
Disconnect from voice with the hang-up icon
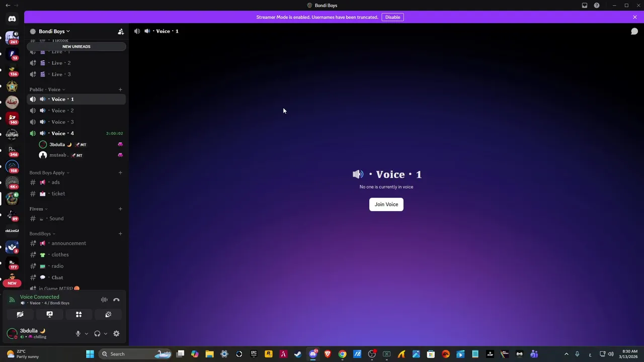(116, 300)
